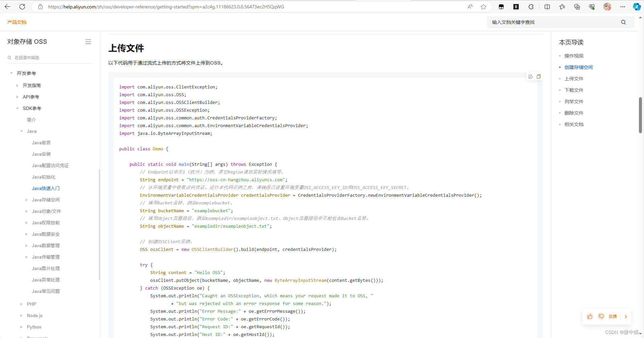Click the browser address bar URL
Screen dimensions: 644x338
166,7
